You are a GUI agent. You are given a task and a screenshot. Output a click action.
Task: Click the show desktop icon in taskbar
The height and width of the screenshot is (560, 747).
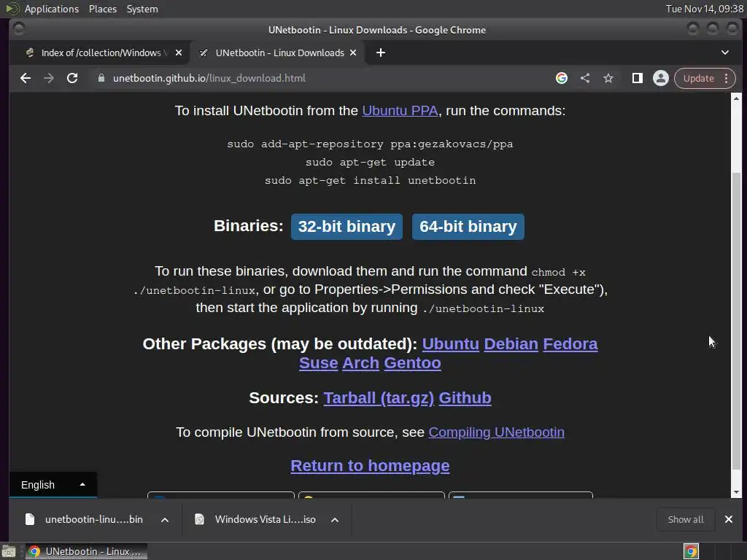(x=9, y=551)
